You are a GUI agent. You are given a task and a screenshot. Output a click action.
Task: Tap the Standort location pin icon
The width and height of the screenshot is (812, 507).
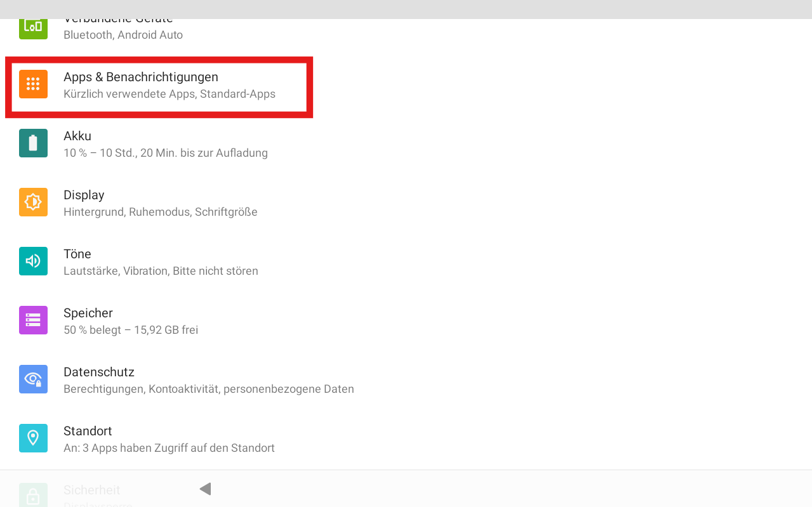pos(33,438)
